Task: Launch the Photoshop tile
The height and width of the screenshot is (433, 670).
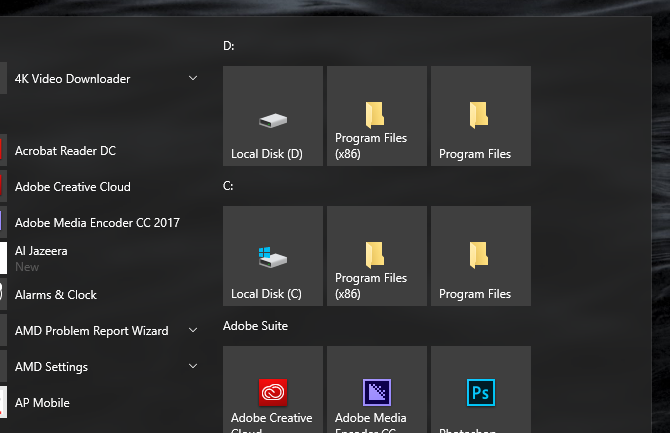Action: pos(481,389)
